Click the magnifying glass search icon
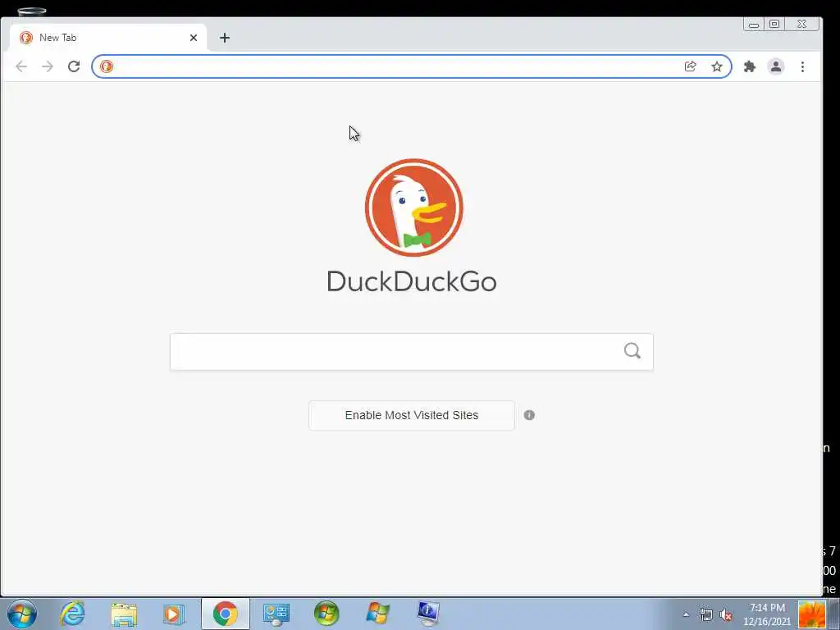840x630 pixels. pos(632,351)
